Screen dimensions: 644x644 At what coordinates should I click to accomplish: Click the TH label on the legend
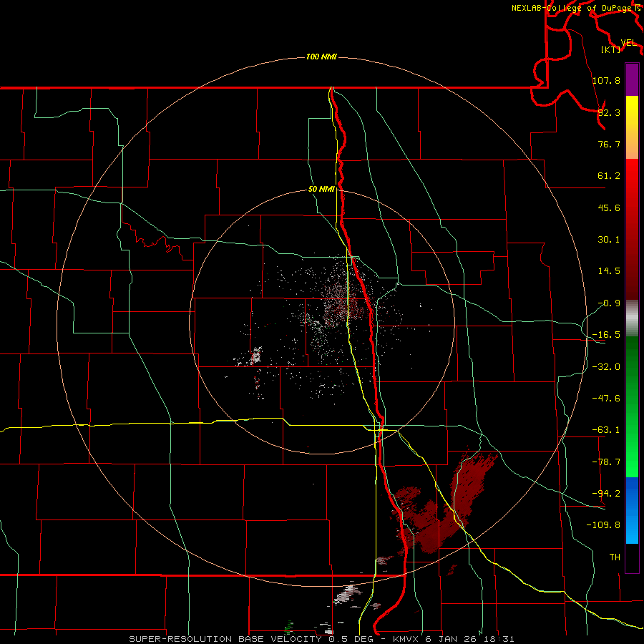click(x=615, y=557)
